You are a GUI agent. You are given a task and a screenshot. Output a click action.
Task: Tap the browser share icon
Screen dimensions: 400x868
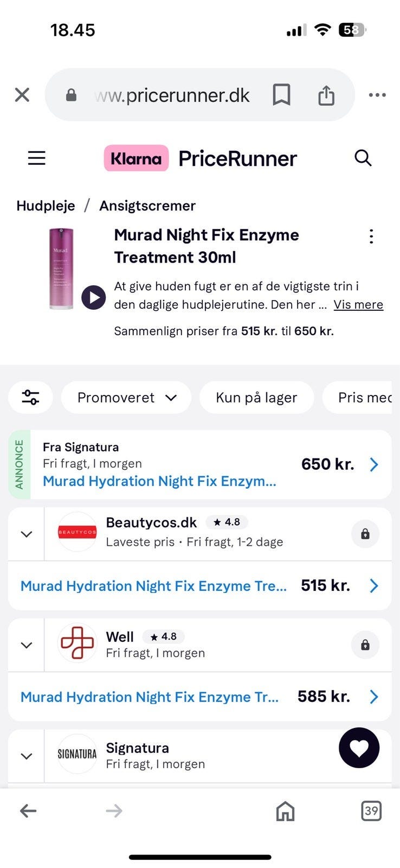[326, 95]
